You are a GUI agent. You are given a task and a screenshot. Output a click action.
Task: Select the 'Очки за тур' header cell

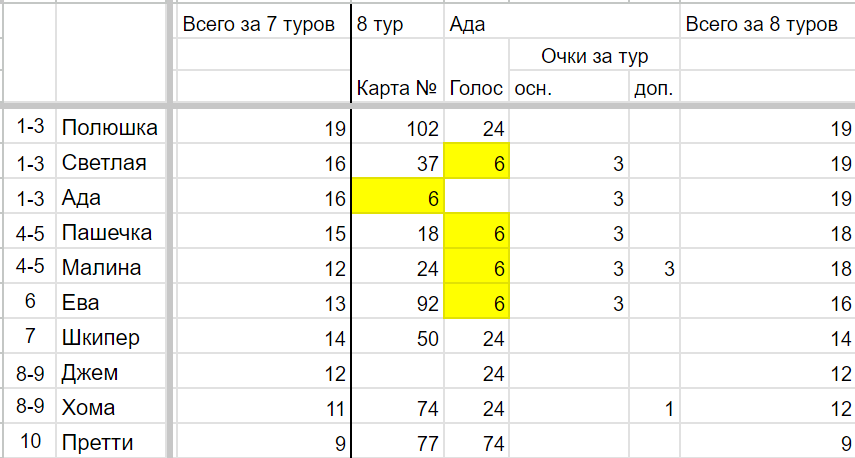point(594,56)
